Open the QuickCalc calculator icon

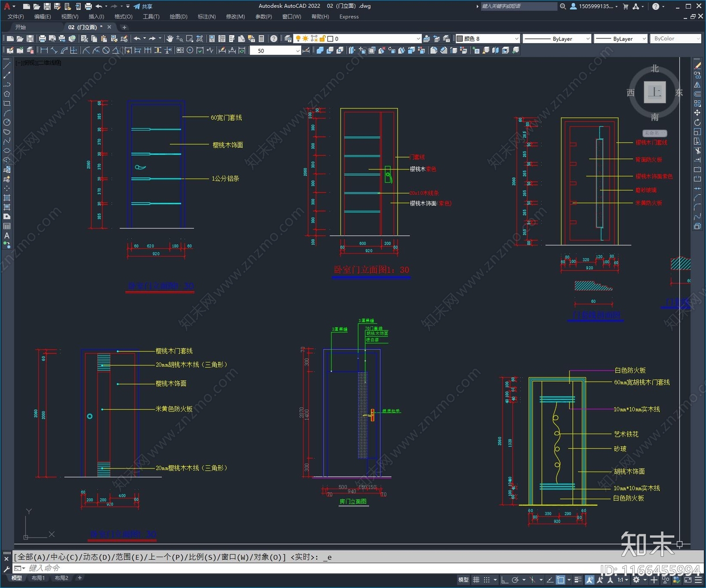point(261,39)
